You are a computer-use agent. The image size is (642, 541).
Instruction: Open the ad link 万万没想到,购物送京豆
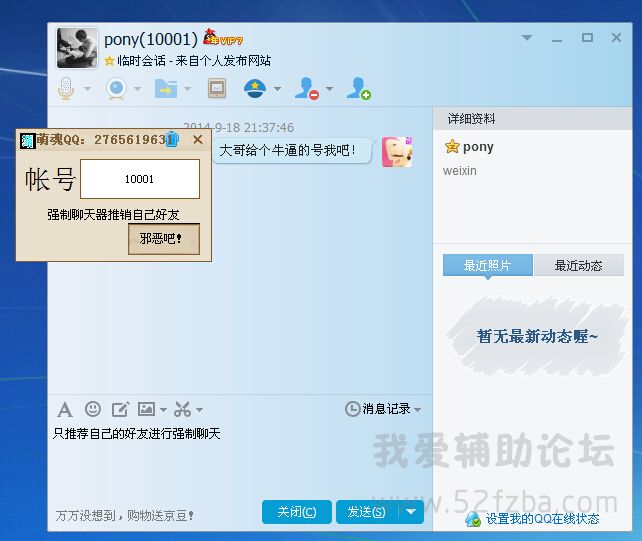[124, 515]
